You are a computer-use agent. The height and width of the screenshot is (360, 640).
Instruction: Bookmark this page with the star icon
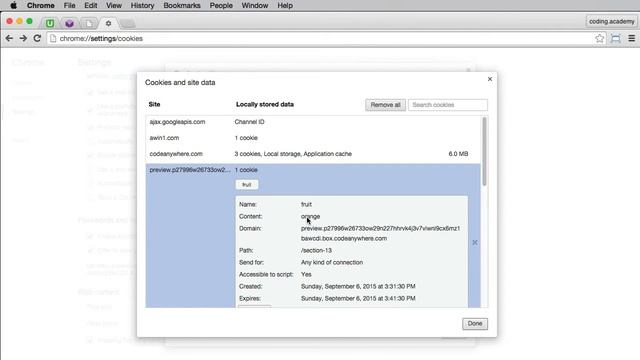pyautogui.click(x=599, y=38)
